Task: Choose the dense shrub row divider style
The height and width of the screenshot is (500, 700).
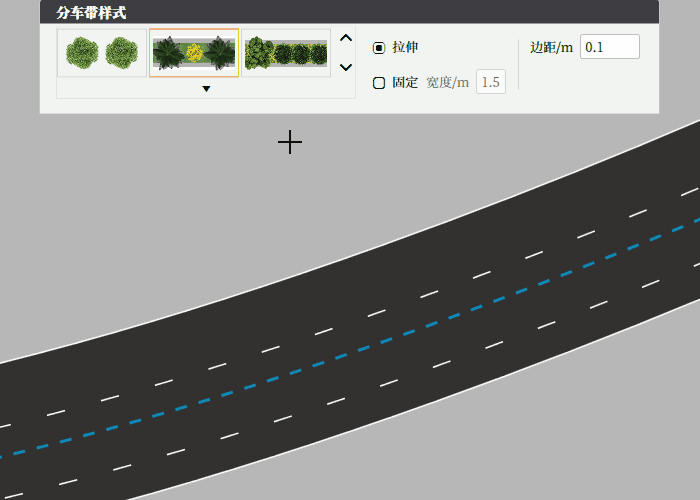Action: (x=286, y=53)
